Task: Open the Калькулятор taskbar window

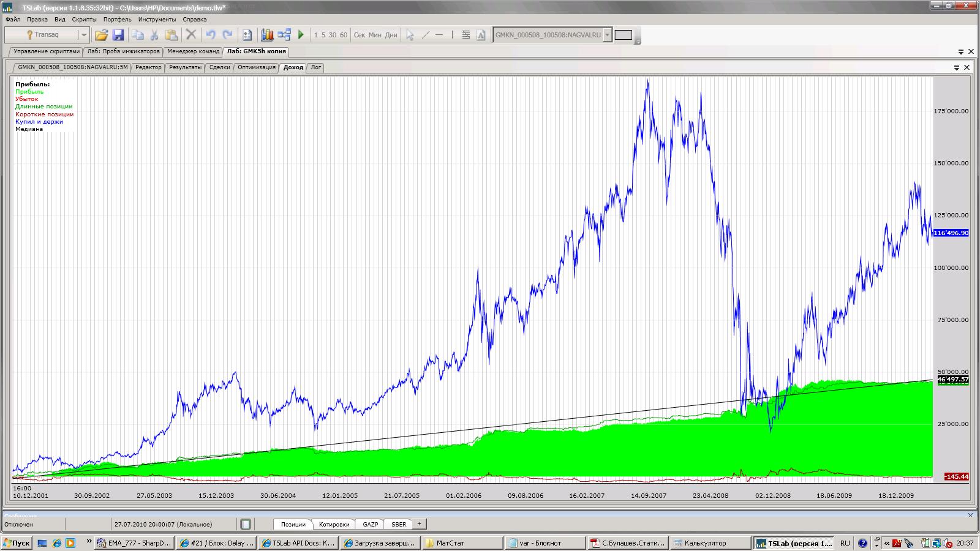Action: (710, 543)
